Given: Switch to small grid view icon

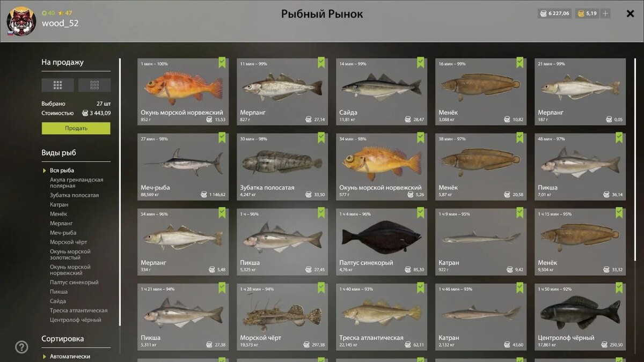Looking at the screenshot, I should coord(94,85).
